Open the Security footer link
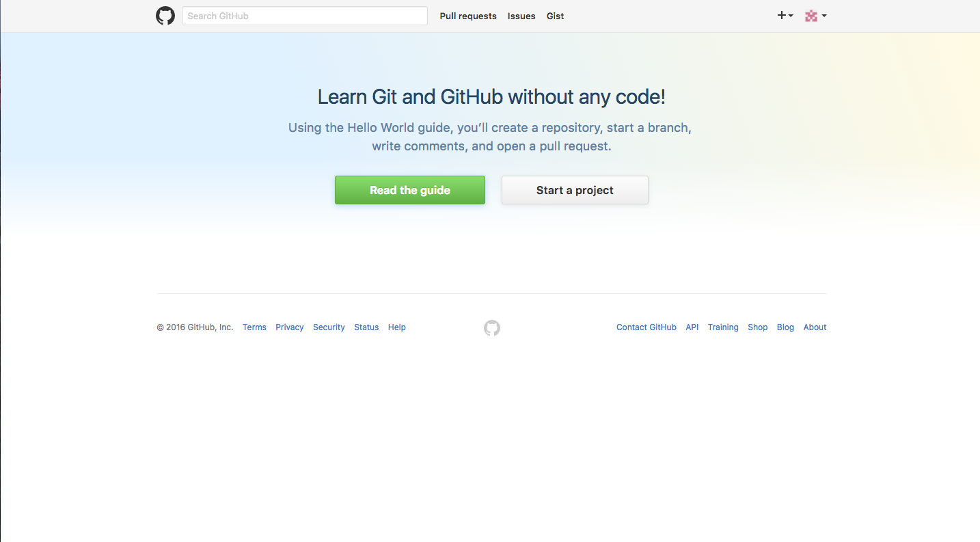 [329, 327]
